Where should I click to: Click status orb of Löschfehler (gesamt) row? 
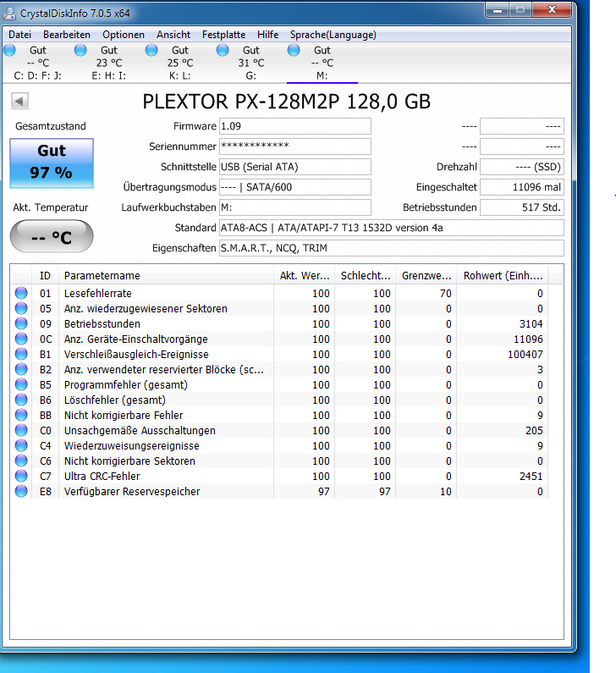tap(21, 400)
